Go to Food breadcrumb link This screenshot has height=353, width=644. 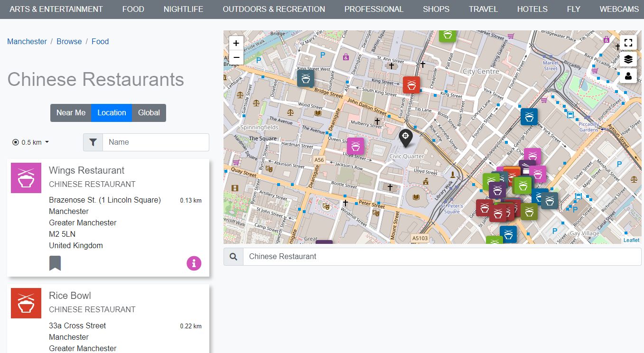pos(100,42)
